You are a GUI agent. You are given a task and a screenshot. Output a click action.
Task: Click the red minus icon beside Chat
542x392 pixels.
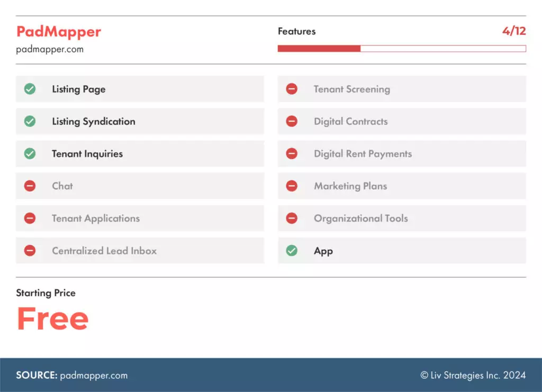tap(30, 186)
